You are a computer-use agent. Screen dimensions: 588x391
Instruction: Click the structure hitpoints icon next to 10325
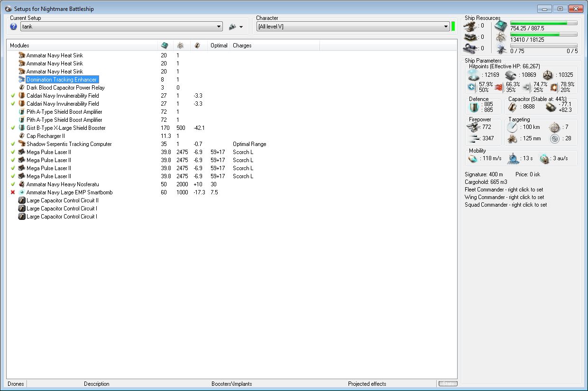[547, 75]
